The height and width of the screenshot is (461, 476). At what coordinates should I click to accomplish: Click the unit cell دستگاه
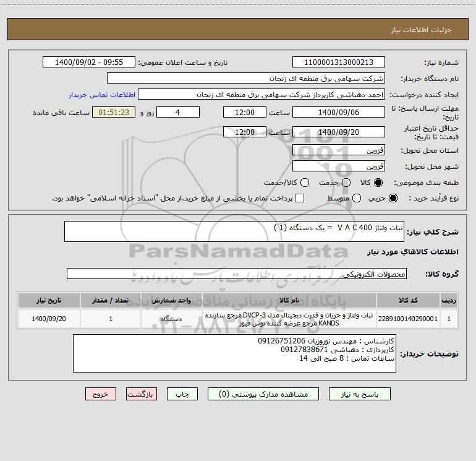171,319
